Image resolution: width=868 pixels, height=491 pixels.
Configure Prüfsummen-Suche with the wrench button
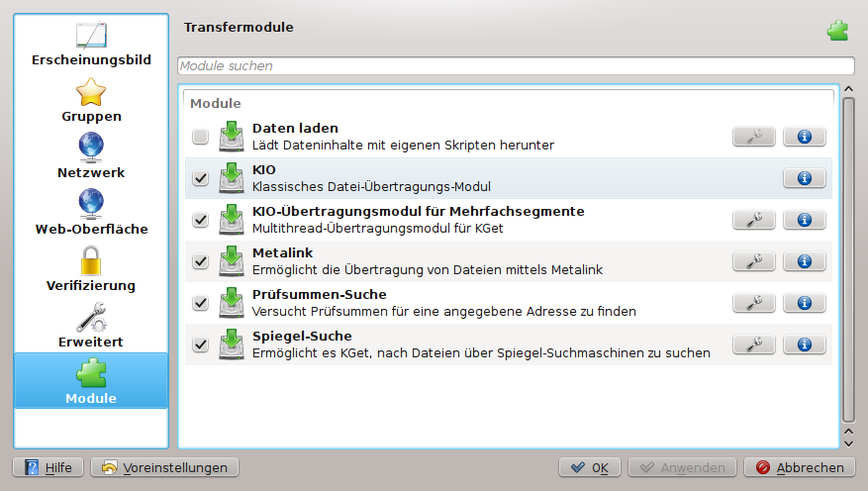pyautogui.click(x=754, y=303)
